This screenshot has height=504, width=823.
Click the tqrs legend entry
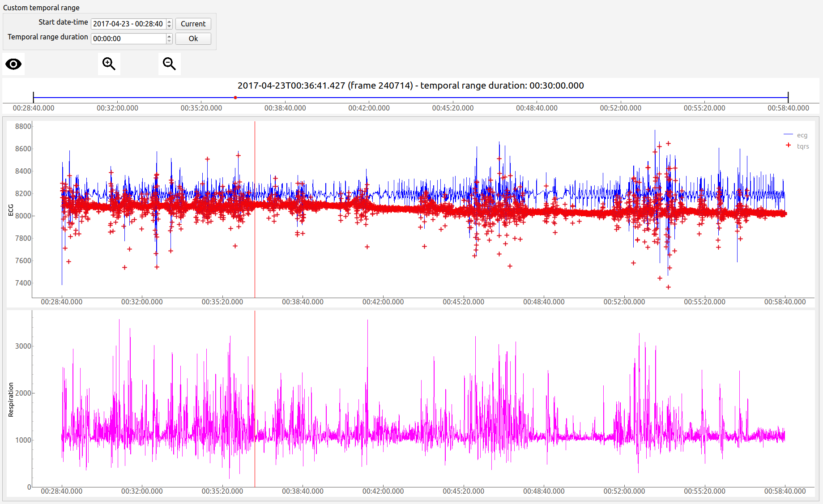click(x=797, y=146)
